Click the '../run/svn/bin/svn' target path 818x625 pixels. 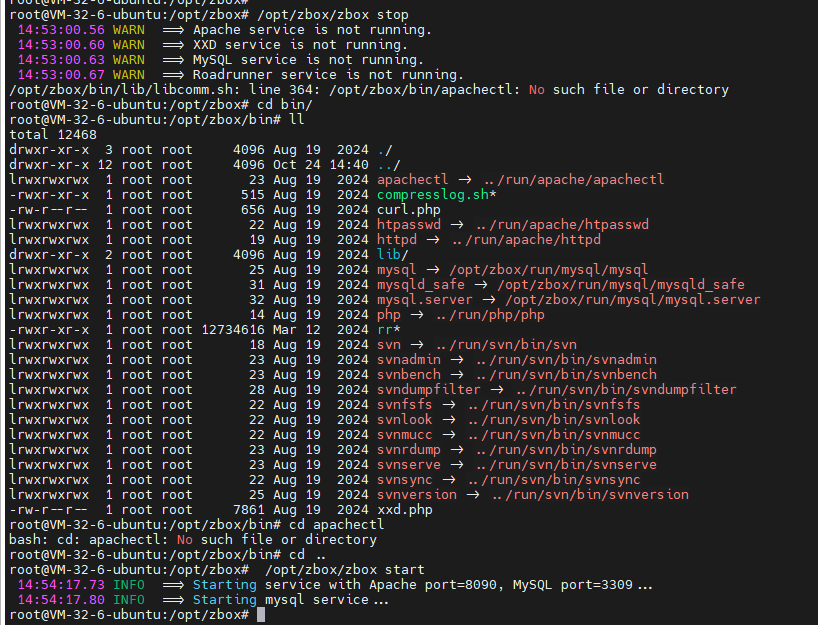point(507,345)
